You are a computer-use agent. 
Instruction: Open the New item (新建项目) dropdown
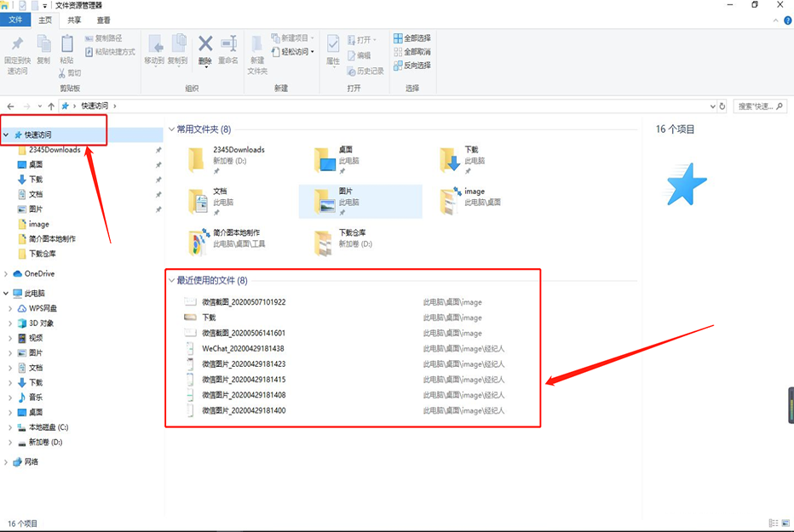(293, 38)
